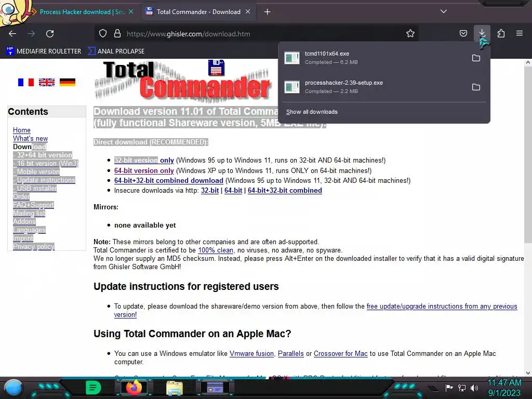Open tracking protection shield icon
The height and width of the screenshot is (399, 532).
(103, 34)
